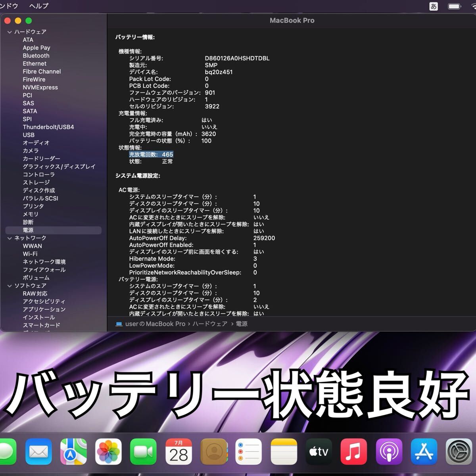Collapse the ネットワーク tree section
This screenshot has width=476, height=476.
pos(10,238)
